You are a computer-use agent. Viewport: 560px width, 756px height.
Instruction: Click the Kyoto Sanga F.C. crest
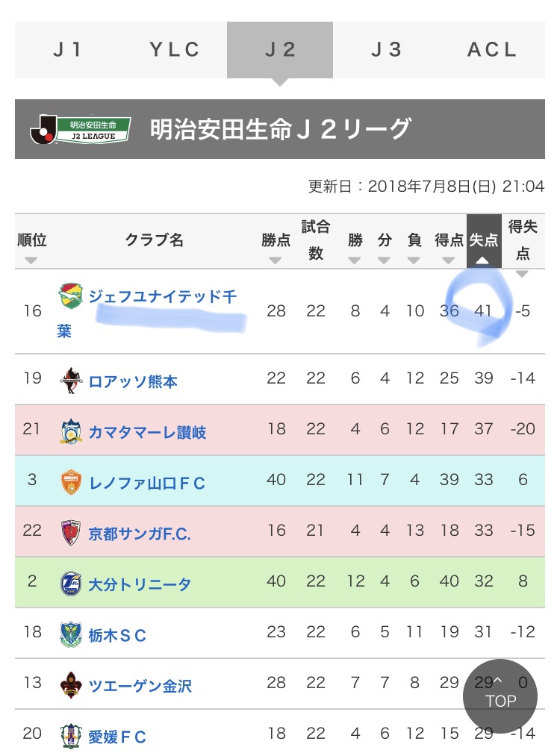71,533
